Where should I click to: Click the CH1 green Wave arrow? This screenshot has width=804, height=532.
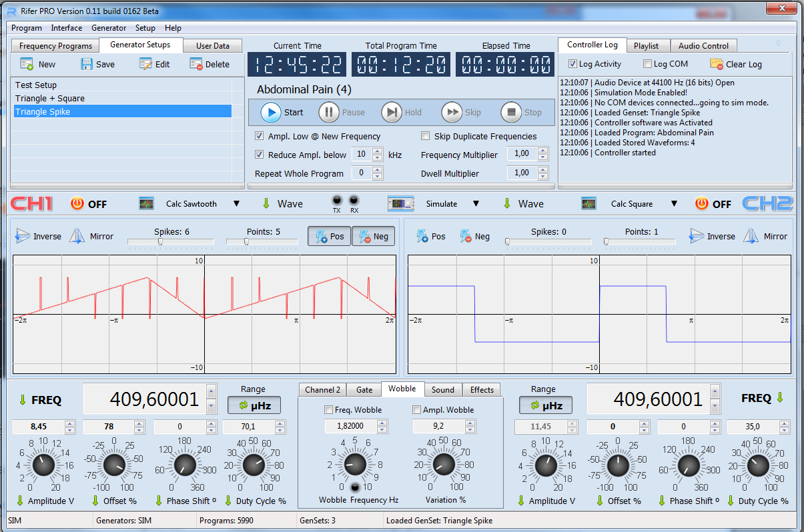pos(266,203)
